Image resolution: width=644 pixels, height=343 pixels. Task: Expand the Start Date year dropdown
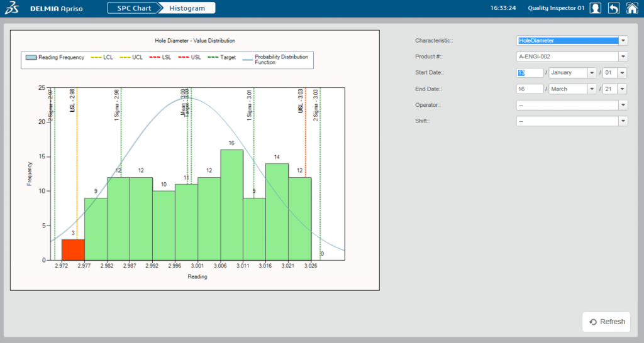(x=622, y=73)
